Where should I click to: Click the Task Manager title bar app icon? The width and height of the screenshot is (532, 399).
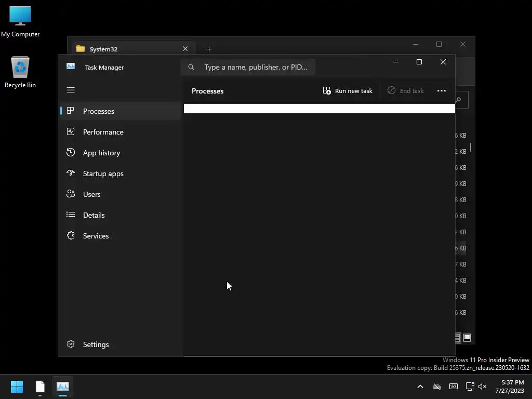(71, 66)
